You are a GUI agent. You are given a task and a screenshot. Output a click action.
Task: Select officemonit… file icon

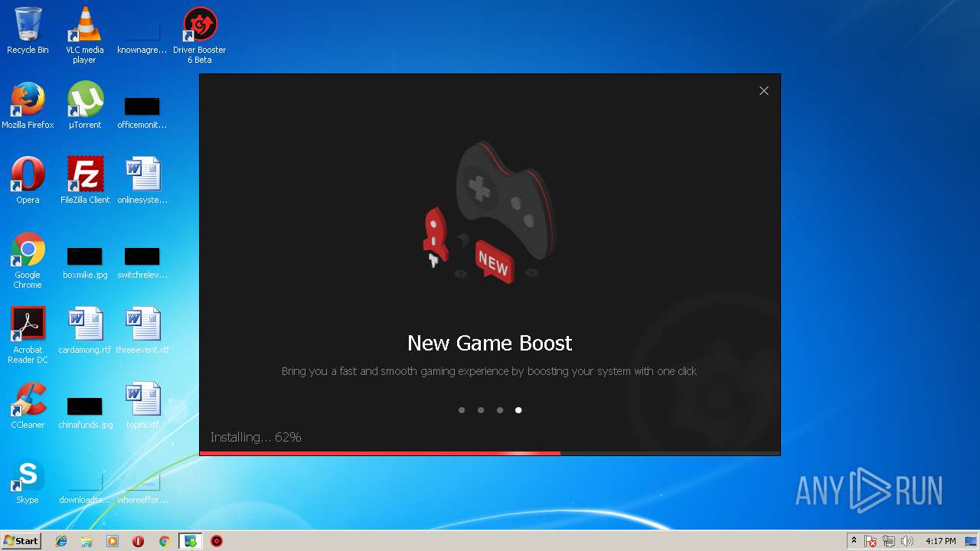pos(142,113)
